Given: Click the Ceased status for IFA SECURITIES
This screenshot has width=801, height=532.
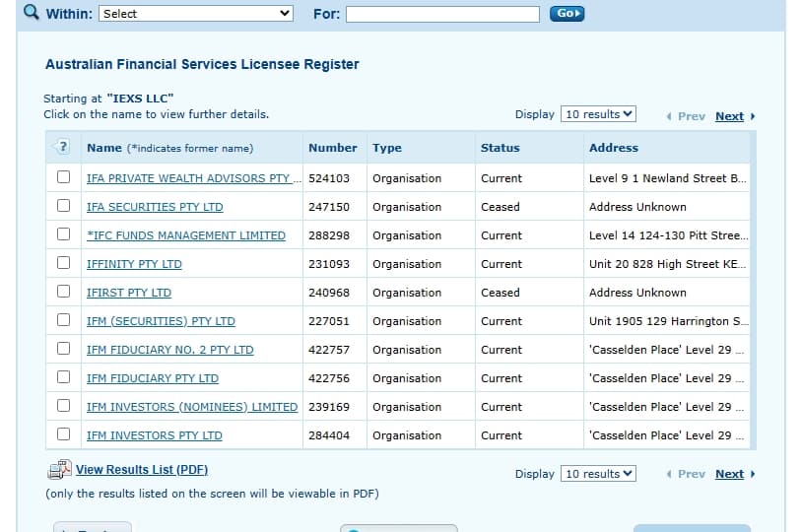Looking at the screenshot, I should click(x=501, y=207).
